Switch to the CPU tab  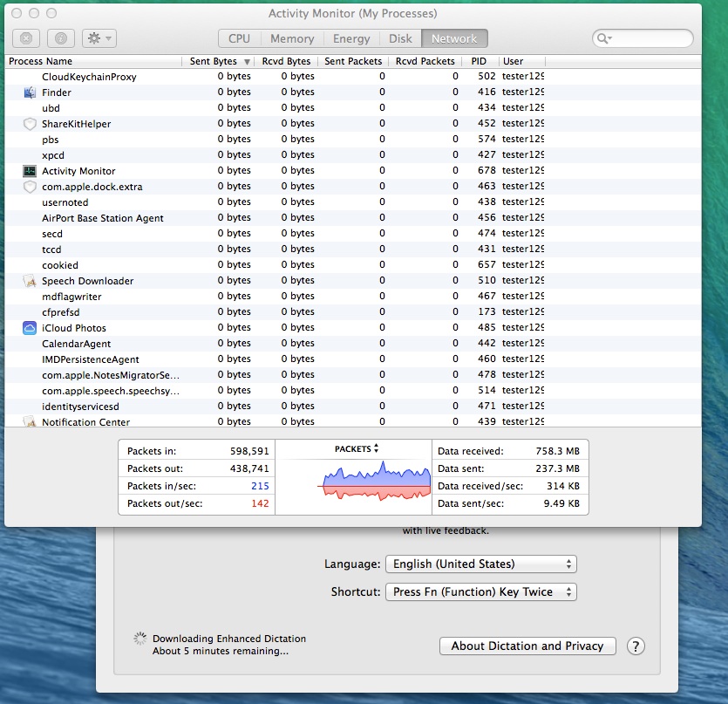coord(239,38)
